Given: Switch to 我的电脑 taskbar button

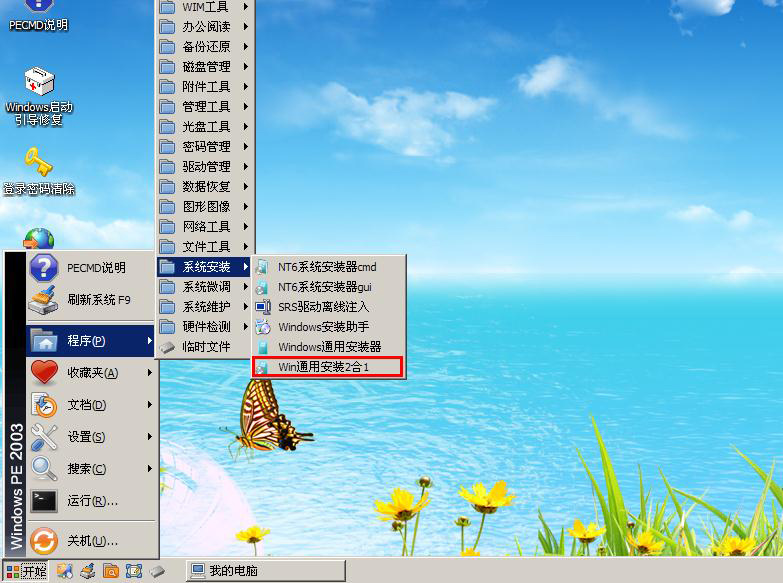Looking at the screenshot, I should tap(265, 571).
